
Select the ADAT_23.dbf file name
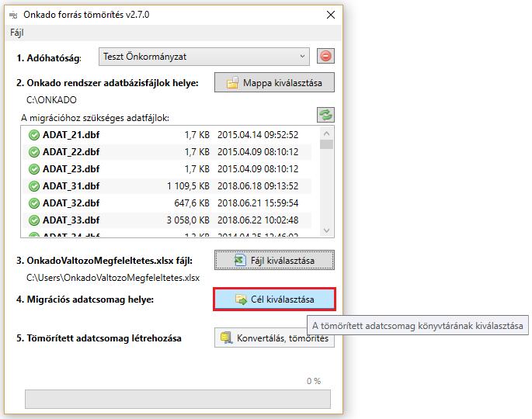pos(71,169)
